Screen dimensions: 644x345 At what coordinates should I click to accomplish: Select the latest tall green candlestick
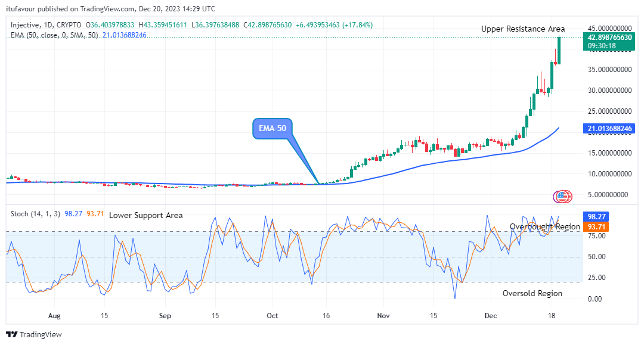[x=559, y=51]
